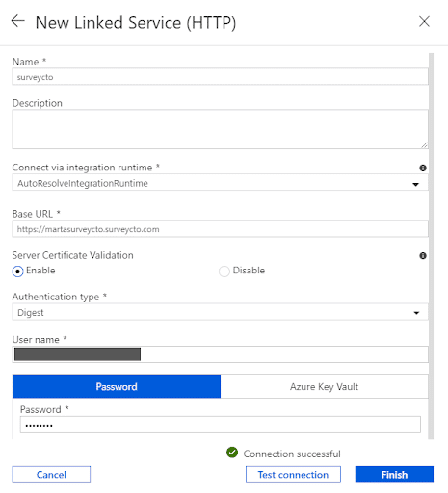Click the 'Connection successful' status text

pyautogui.click(x=292, y=454)
